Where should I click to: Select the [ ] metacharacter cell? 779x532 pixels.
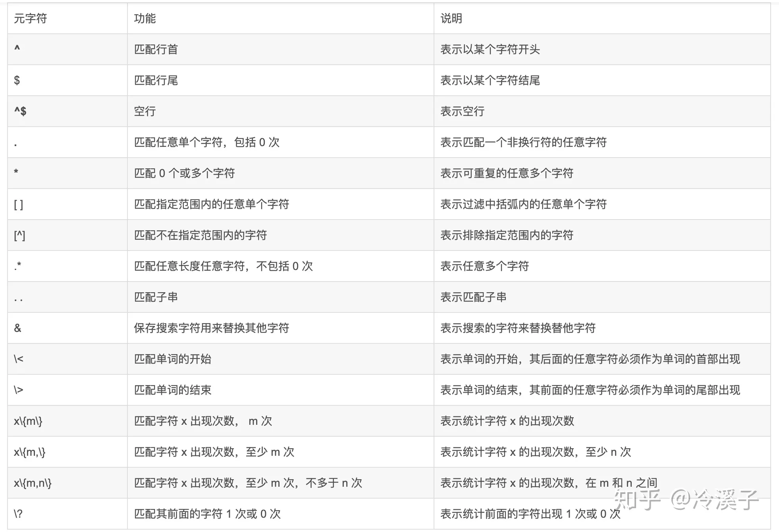click(x=67, y=204)
